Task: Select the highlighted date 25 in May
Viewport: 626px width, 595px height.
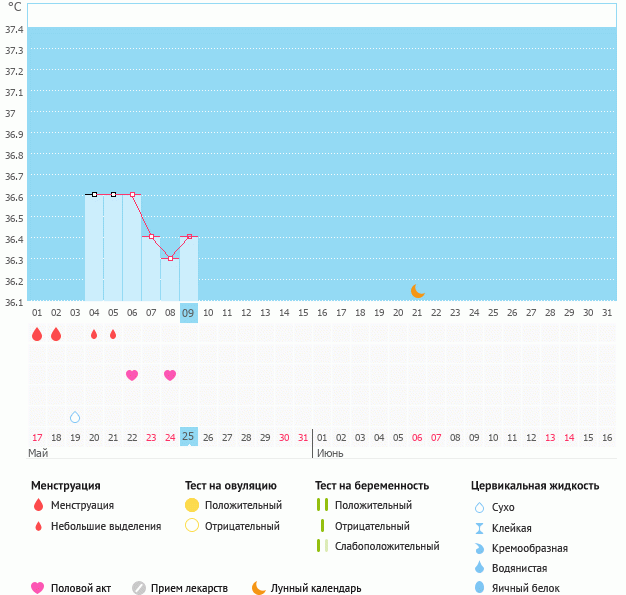Action: tap(188, 436)
